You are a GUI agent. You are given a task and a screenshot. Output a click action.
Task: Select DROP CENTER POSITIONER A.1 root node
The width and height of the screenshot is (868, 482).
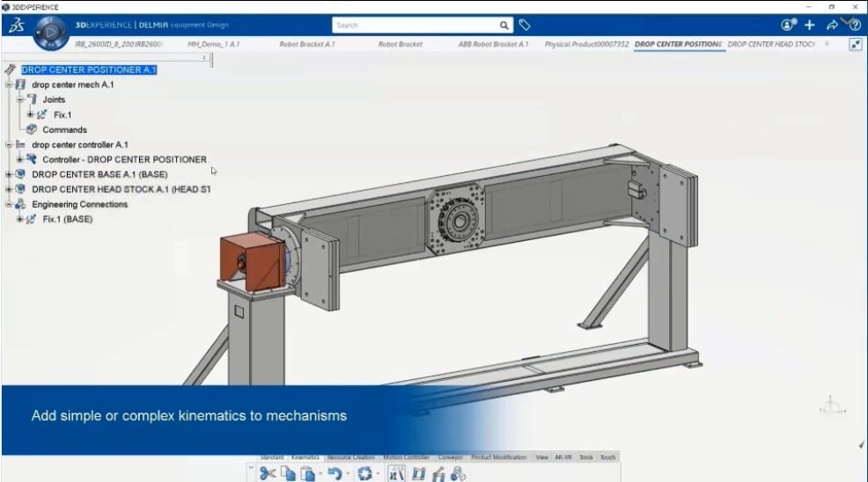pos(89,69)
